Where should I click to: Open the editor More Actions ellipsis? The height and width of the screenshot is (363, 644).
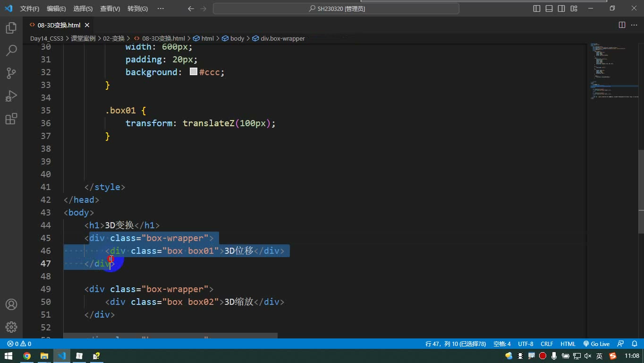(634, 25)
